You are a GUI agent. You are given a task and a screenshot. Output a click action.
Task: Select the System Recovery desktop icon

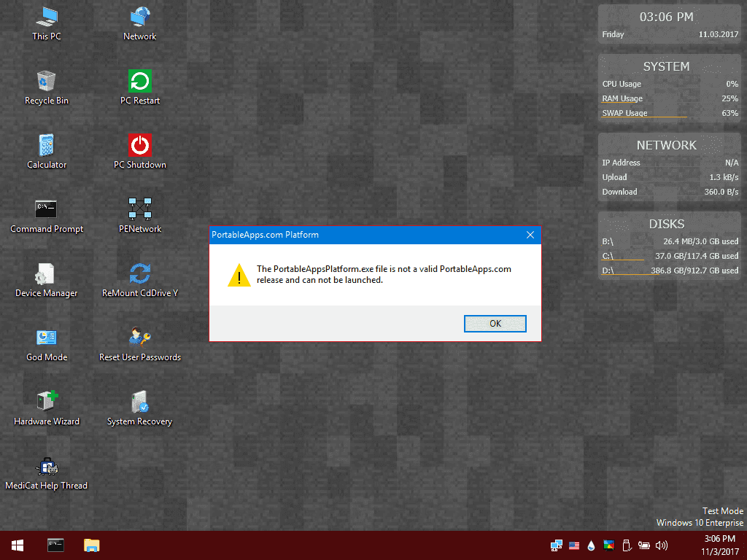click(139, 408)
